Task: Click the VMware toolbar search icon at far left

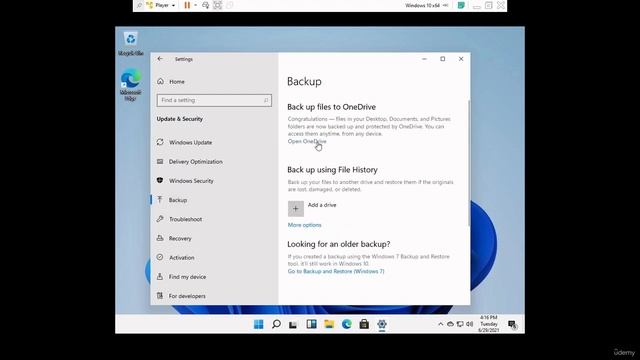Action: (139, 5)
